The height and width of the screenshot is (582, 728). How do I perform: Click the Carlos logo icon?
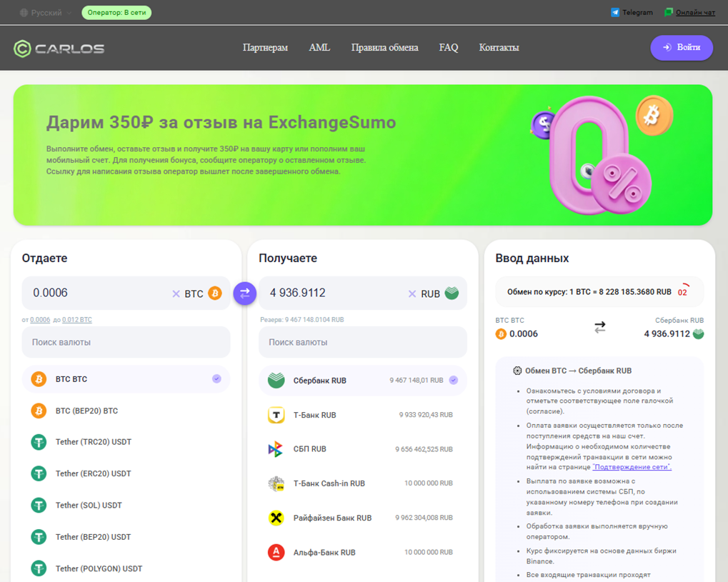point(22,49)
